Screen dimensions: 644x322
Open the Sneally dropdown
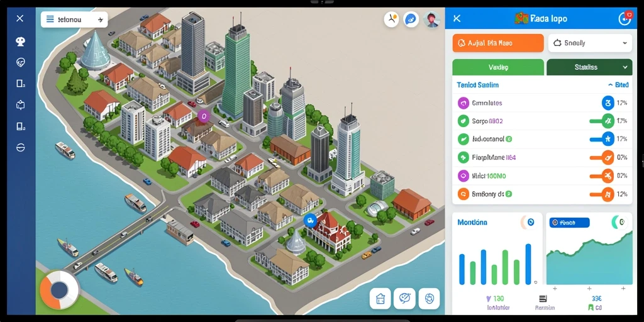(590, 43)
